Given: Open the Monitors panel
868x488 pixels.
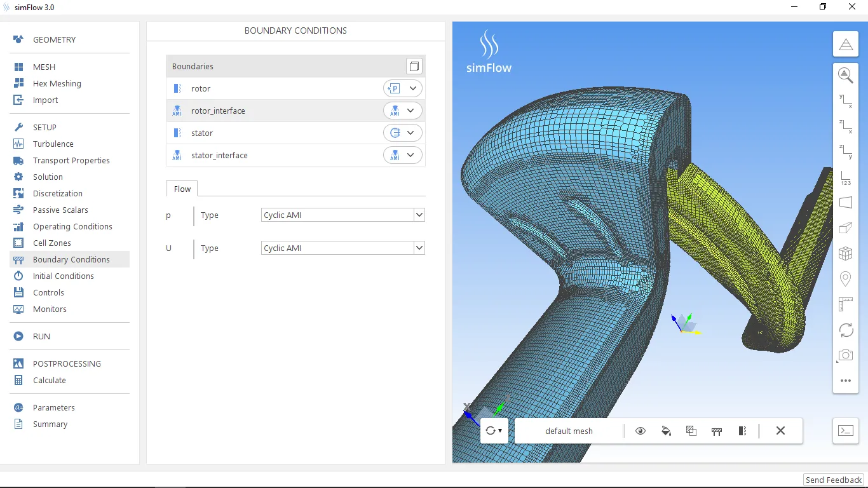Looking at the screenshot, I should point(50,309).
